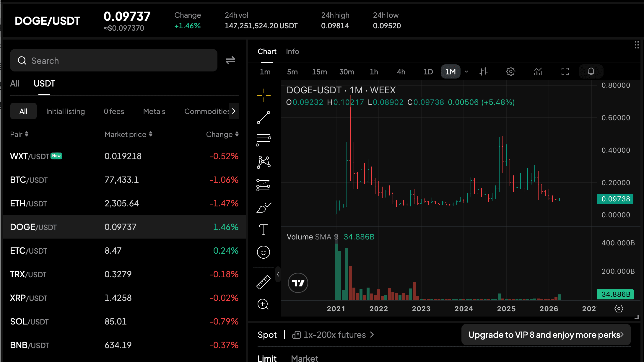Open the long position forecasting tool
The image size is (644, 362).
coord(264,185)
